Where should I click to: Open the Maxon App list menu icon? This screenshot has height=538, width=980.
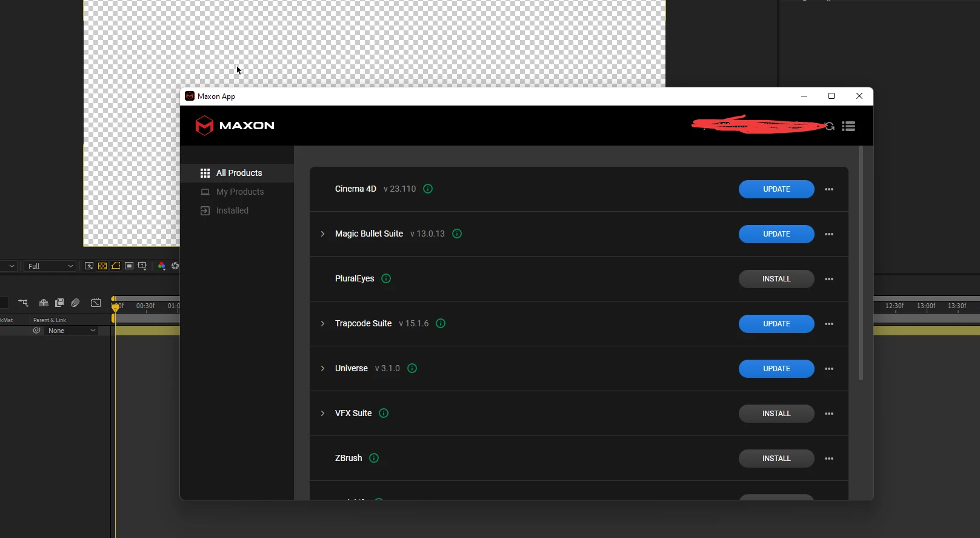coord(848,126)
